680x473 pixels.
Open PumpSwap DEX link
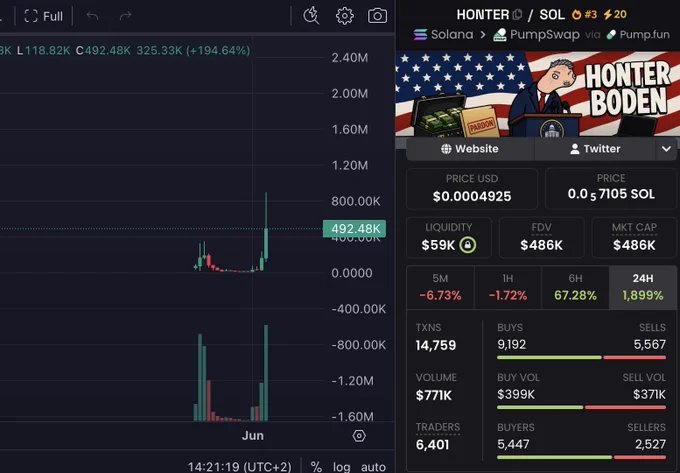pos(536,34)
